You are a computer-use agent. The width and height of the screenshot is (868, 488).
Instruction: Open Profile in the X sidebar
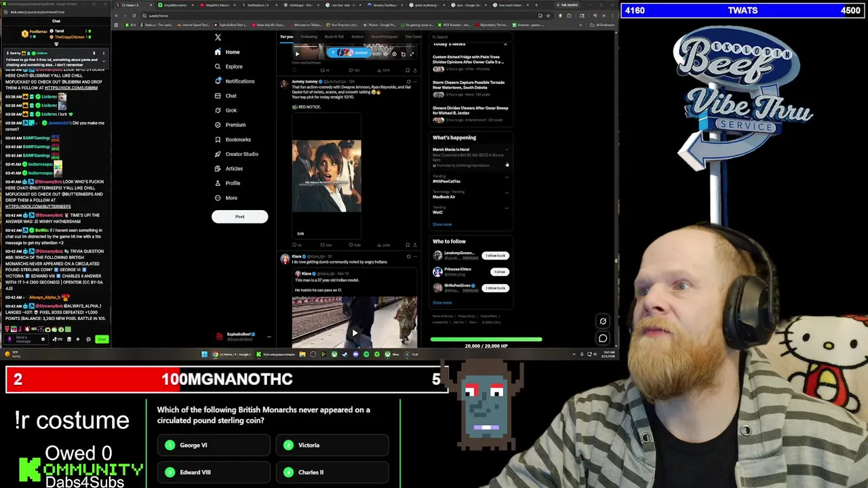tap(227, 183)
